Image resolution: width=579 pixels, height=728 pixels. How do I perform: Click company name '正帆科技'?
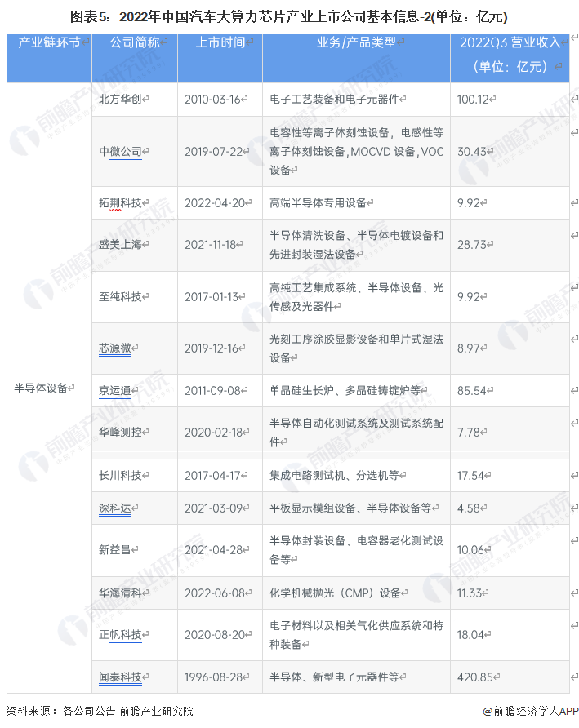pyautogui.click(x=120, y=635)
